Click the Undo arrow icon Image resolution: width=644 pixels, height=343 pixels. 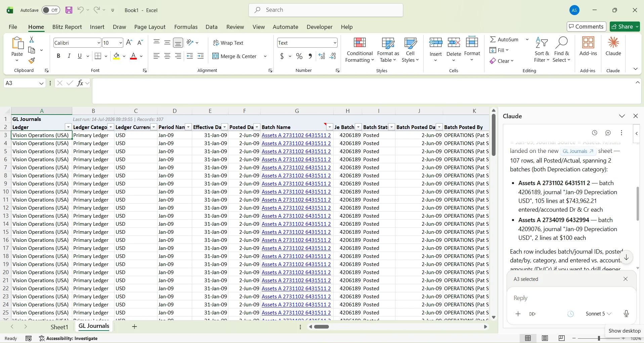pos(80,10)
